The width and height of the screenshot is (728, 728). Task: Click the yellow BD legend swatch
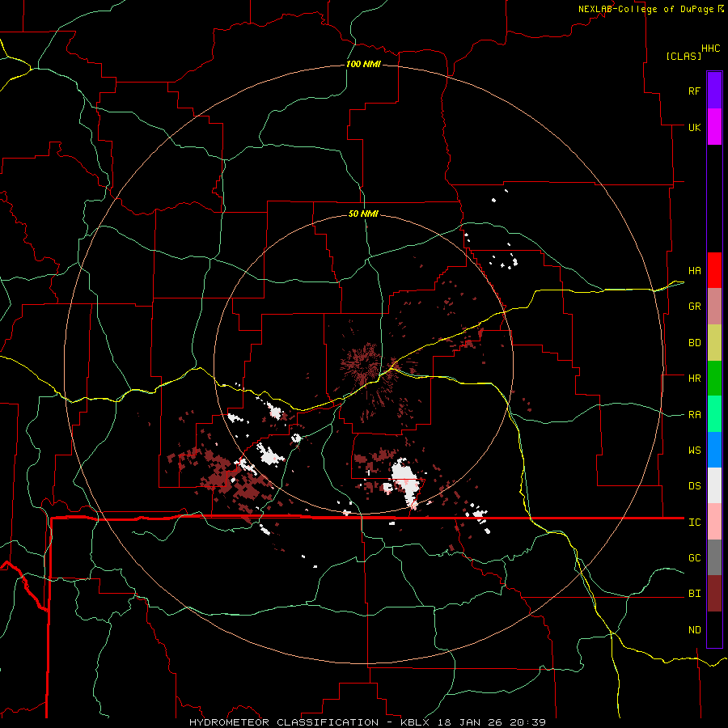[x=714, y=343]
